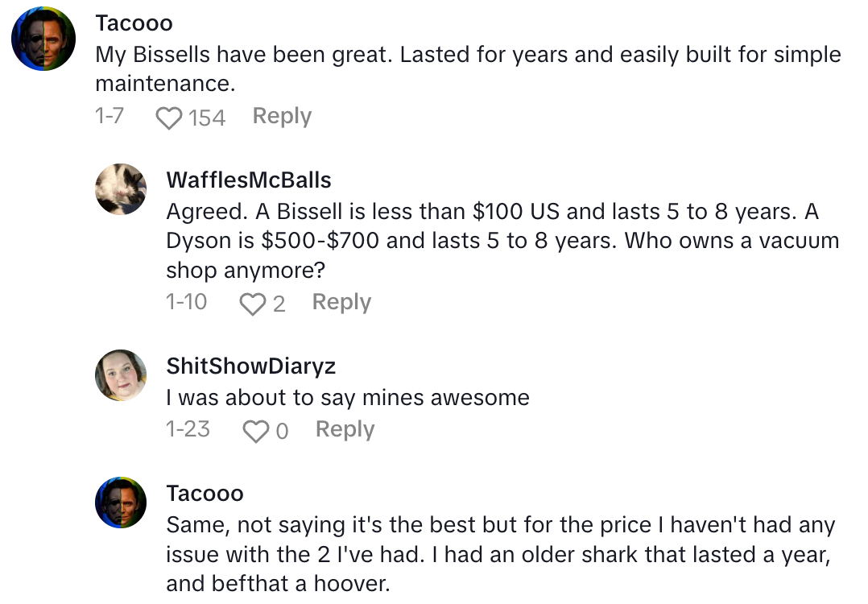Like Tacooo's top comment with the heart
Screen dimensions: 868x604
click(169, 118)
